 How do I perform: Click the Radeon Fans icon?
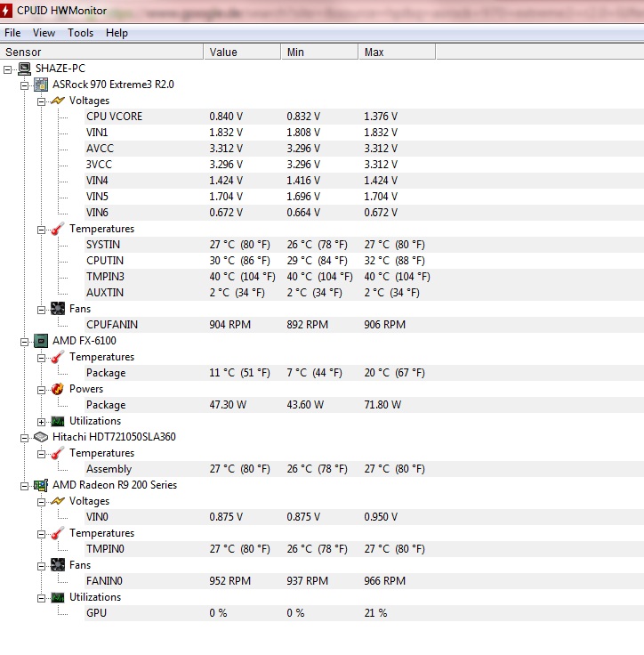point(58,565)
